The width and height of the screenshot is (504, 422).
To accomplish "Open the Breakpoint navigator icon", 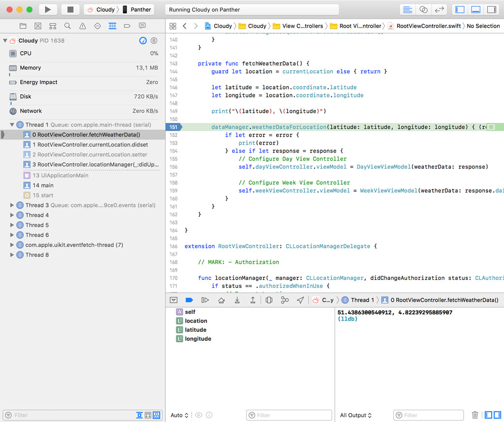I will [127, 26].
